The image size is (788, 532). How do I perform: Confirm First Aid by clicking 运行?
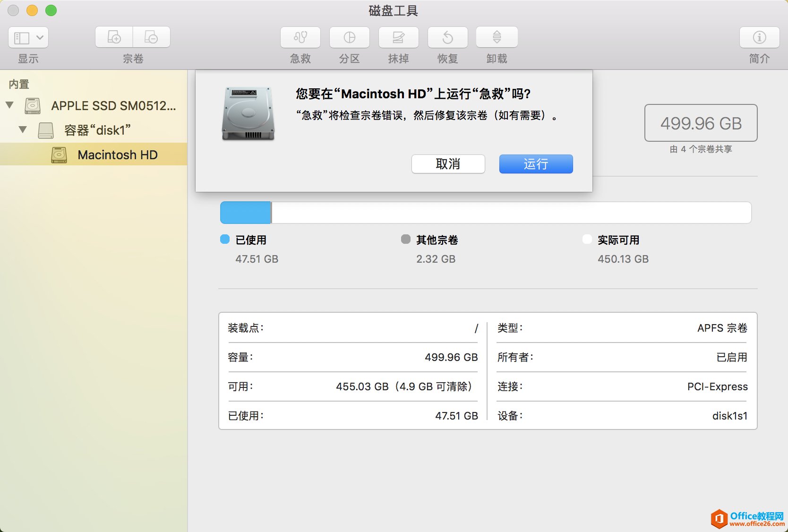tap(536, 164)
